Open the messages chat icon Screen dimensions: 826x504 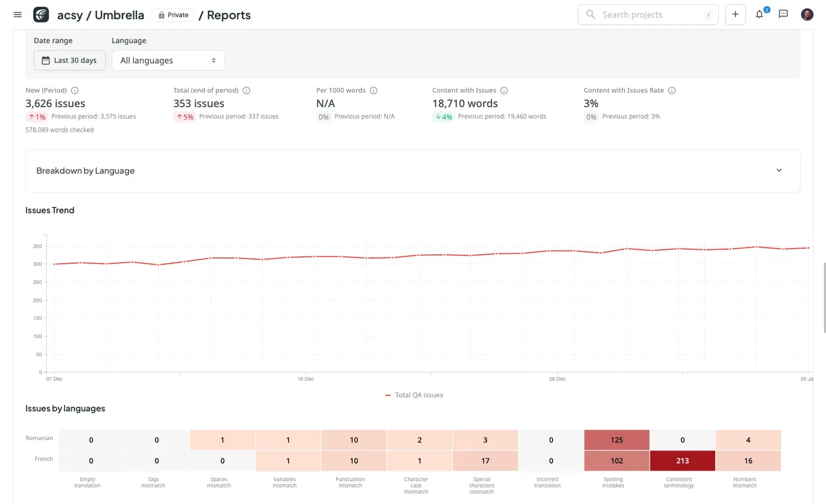point(783,15)
